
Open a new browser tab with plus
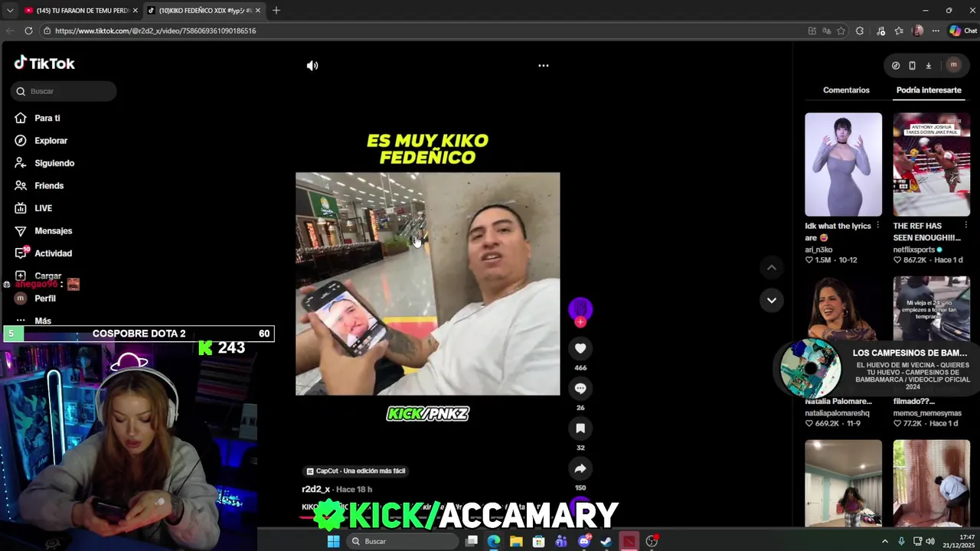click(276, 11)
